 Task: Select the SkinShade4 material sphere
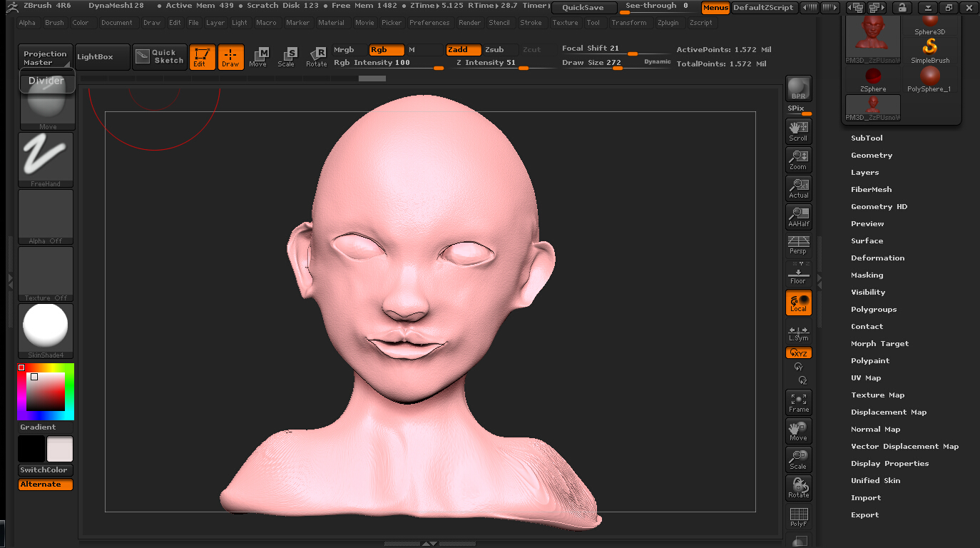46,331
